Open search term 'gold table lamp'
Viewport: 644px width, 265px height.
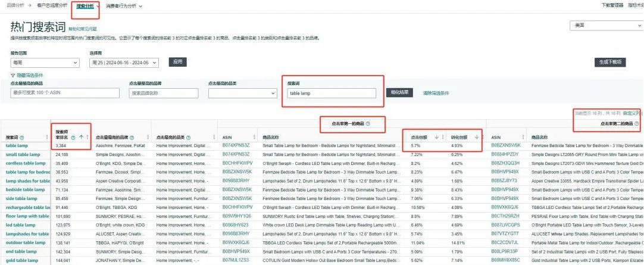click(22, 260)
